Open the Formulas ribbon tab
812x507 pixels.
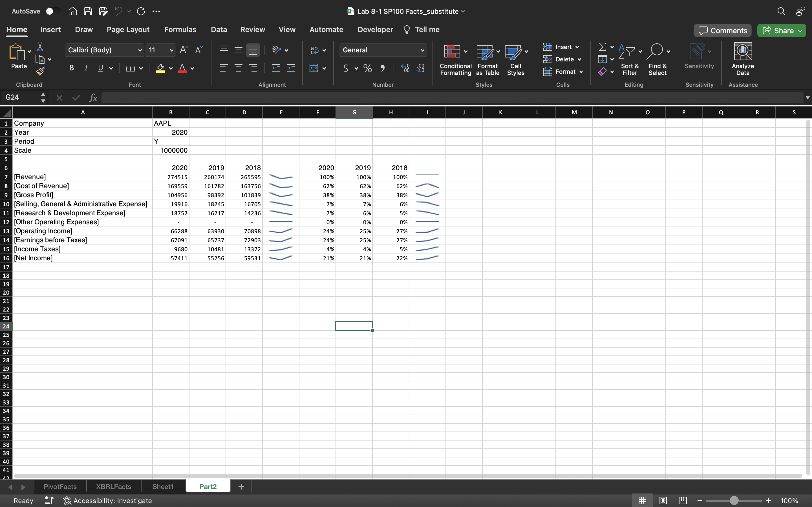click(180, 30)
